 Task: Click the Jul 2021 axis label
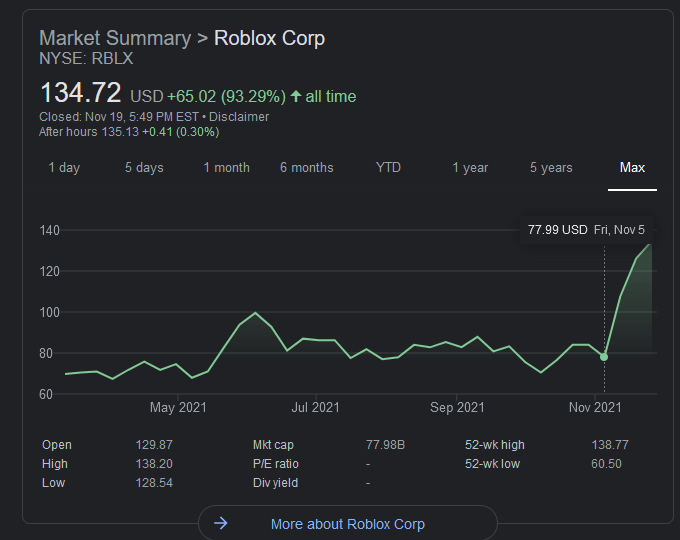(315, 407)
